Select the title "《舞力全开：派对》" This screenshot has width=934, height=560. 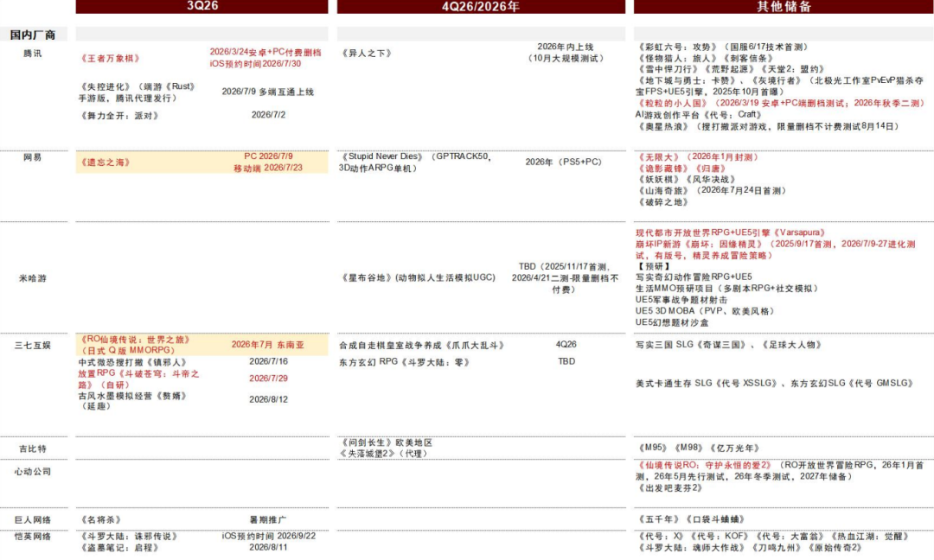[x=119, y=116]
